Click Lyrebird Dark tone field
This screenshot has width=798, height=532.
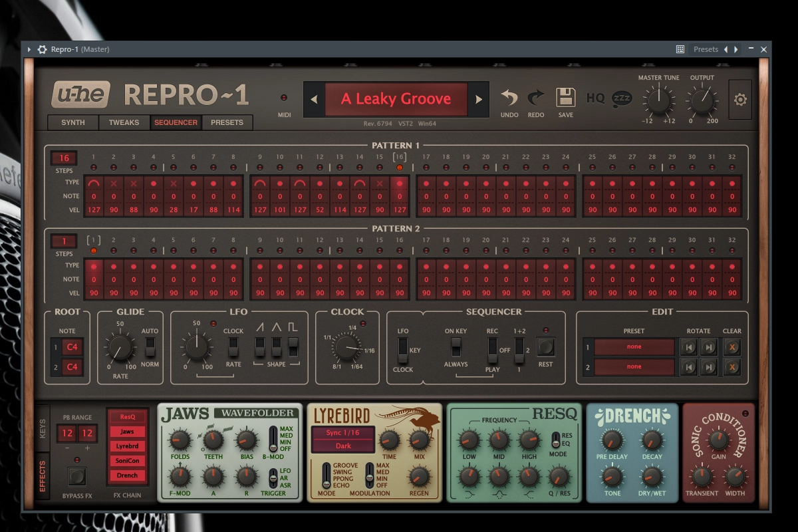[x=343, y=446]
